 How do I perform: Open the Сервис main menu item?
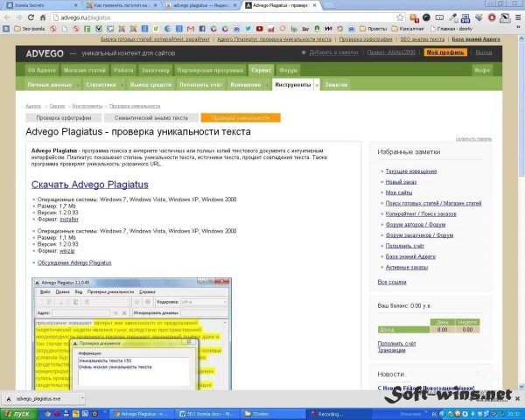click(261, 70)
